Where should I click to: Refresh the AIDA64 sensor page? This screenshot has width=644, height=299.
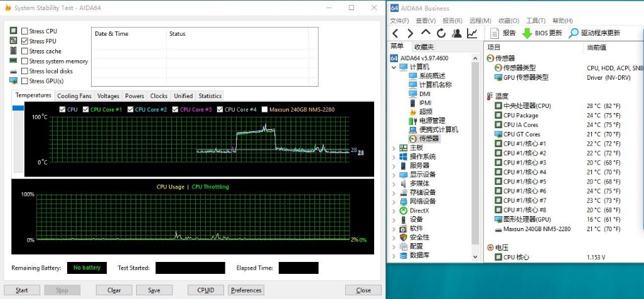441,33
